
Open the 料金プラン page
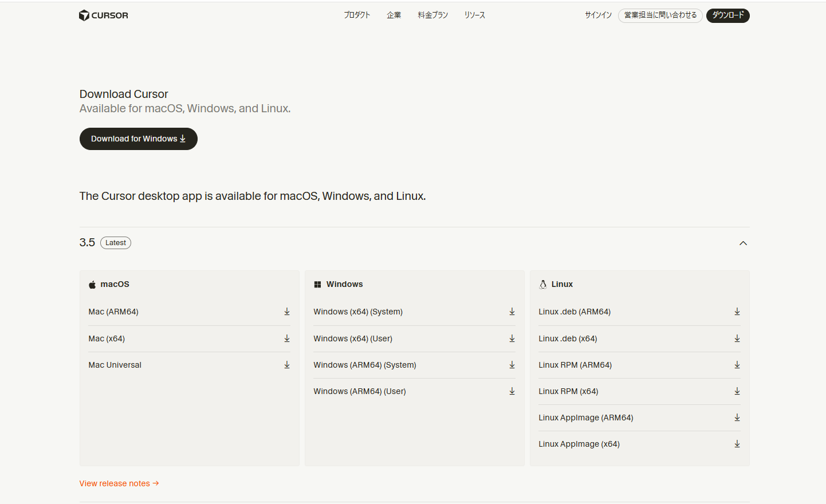(x=433, y=15)
